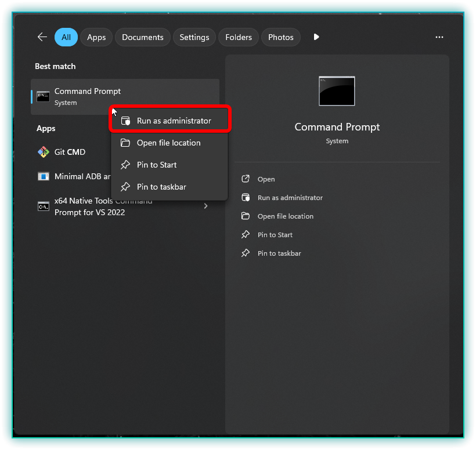476x450 pixels.
Task: Click Pin to Start in details pane
Action: [275, 235]
